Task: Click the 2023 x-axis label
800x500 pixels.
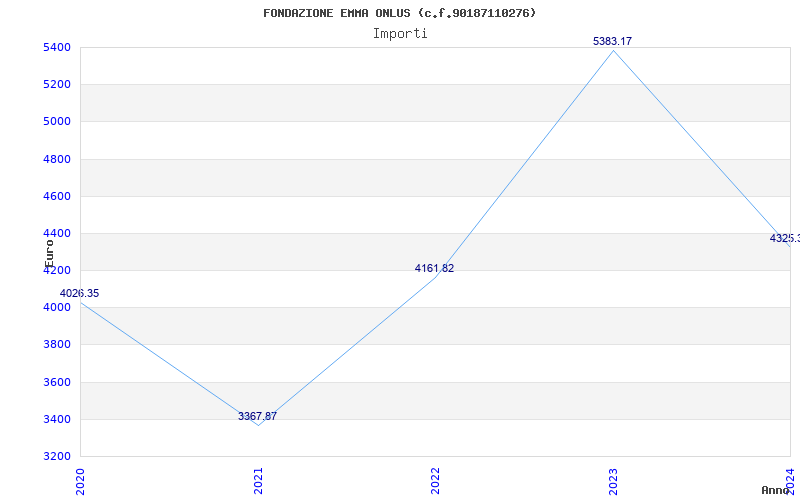Action: [x=613, y=481]
